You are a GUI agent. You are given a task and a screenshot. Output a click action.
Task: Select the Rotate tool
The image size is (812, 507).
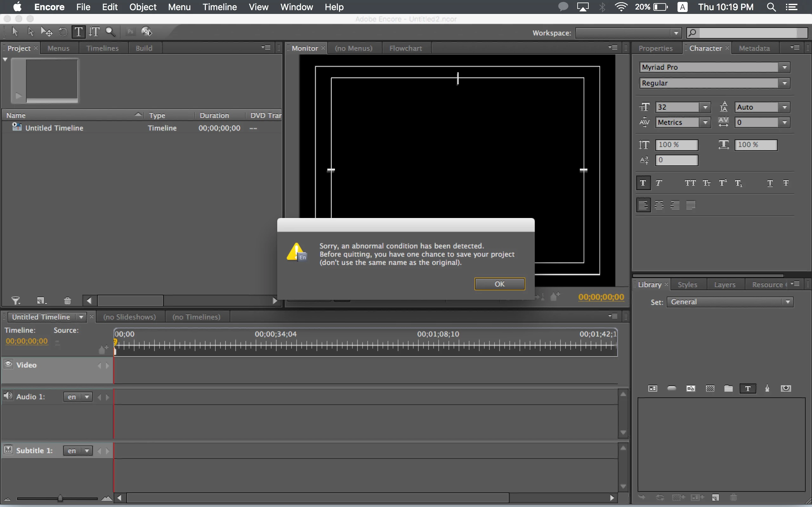click(x=63, y=32)
